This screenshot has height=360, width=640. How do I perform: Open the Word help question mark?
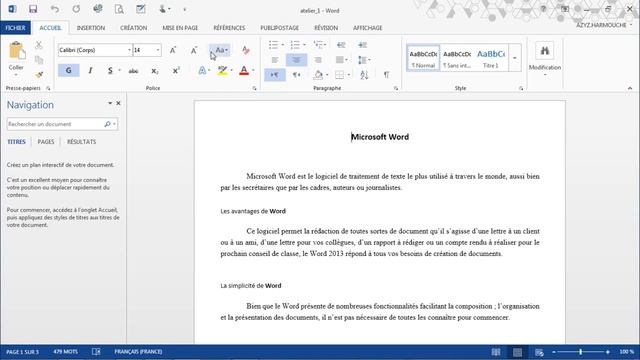coord(543,9)
